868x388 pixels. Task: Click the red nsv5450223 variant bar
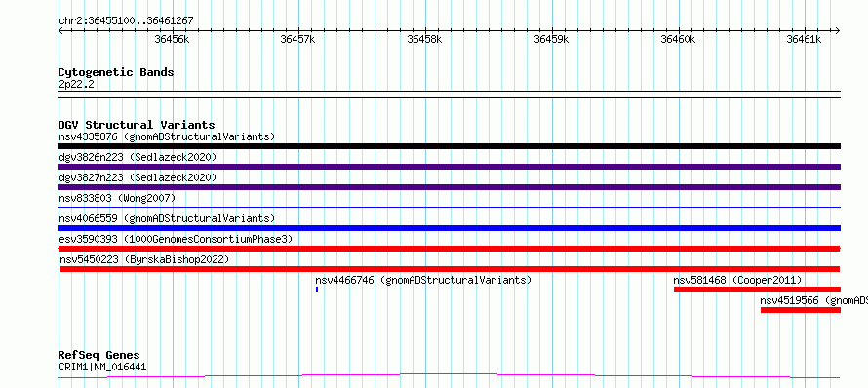pos(450,269)
